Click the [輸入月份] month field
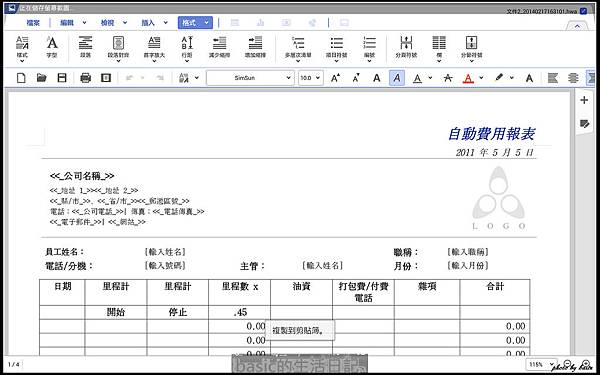 [x=468, y=266]
